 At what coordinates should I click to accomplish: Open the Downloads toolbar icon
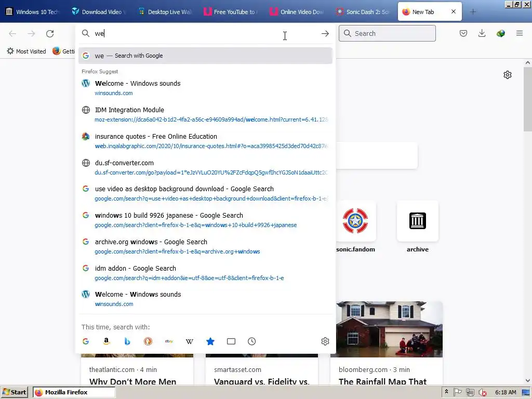(482, 33)
